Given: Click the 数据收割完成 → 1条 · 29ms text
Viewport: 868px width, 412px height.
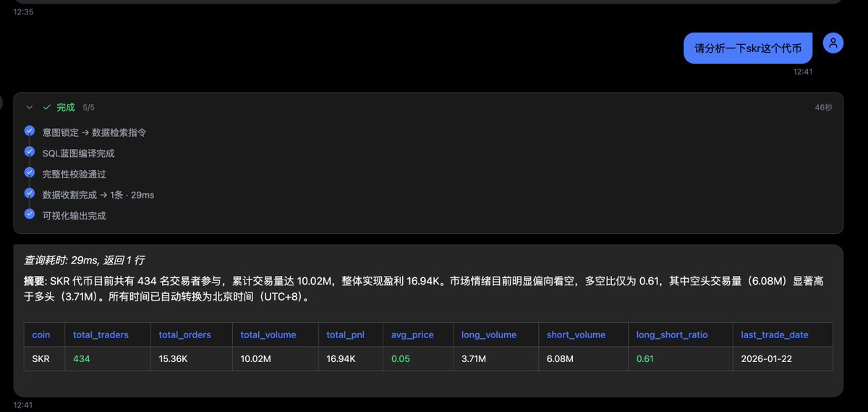Looking at the screenshot, I should click(98, 195).
